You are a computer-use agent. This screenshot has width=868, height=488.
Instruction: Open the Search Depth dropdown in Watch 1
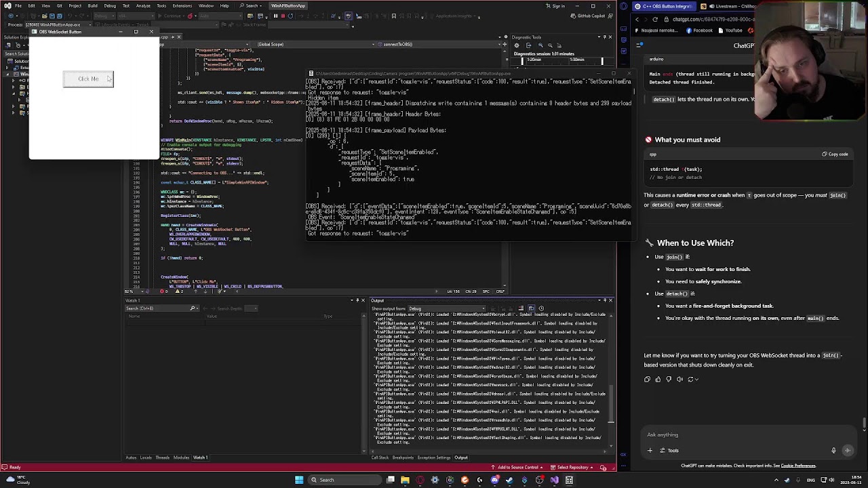pos(252,308)
